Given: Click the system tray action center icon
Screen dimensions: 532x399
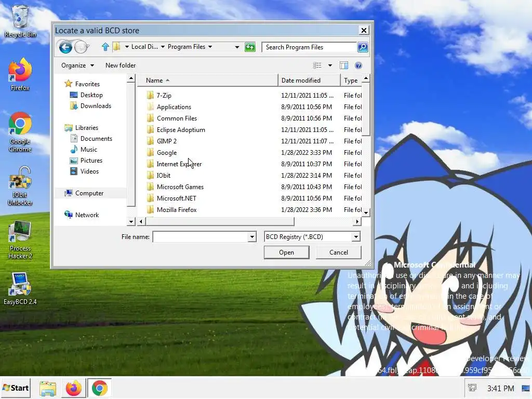Looking at the screenshot, I should [472, 388].
